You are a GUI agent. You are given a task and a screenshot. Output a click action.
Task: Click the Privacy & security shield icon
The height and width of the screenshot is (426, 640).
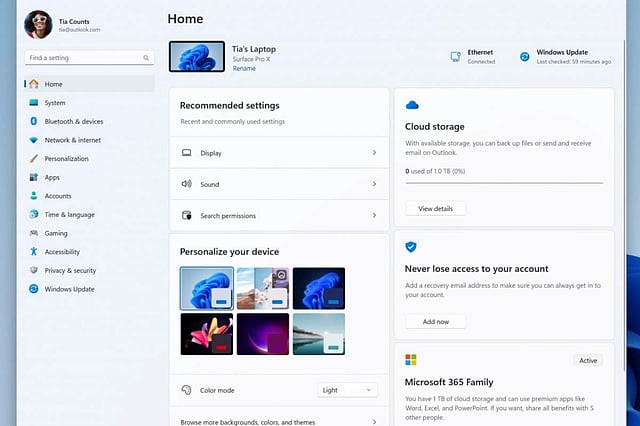[x=34, y=270]
